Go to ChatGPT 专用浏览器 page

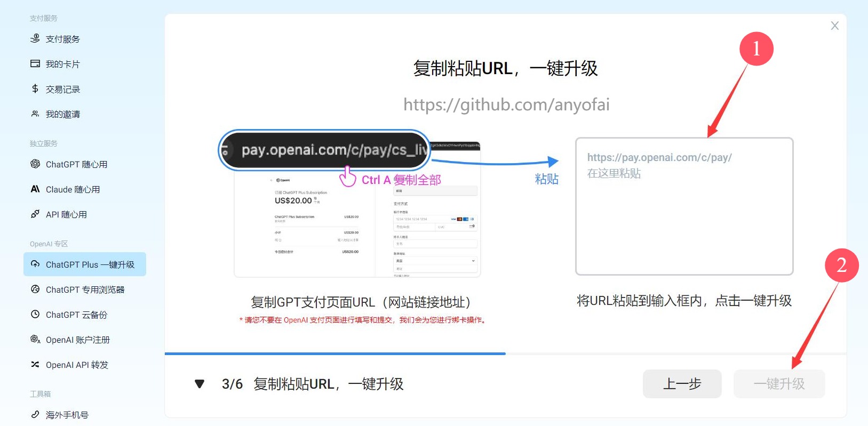click(85, 290)
